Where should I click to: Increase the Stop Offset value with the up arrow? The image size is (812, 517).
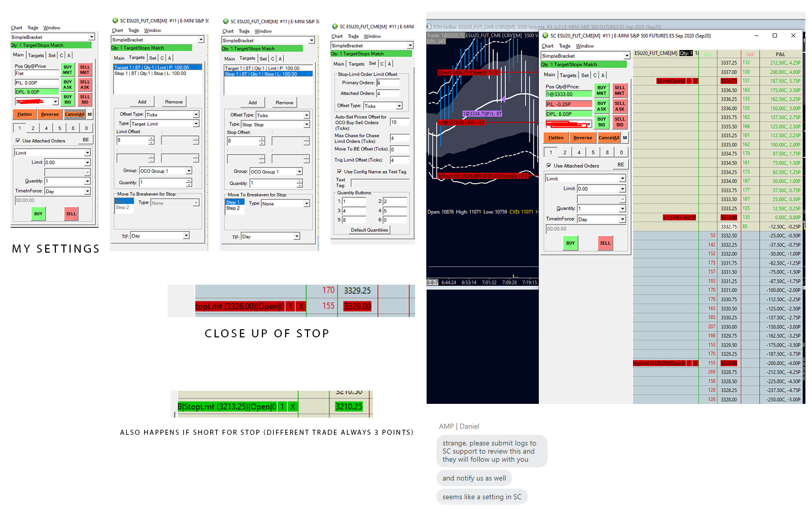coord(262,139)
